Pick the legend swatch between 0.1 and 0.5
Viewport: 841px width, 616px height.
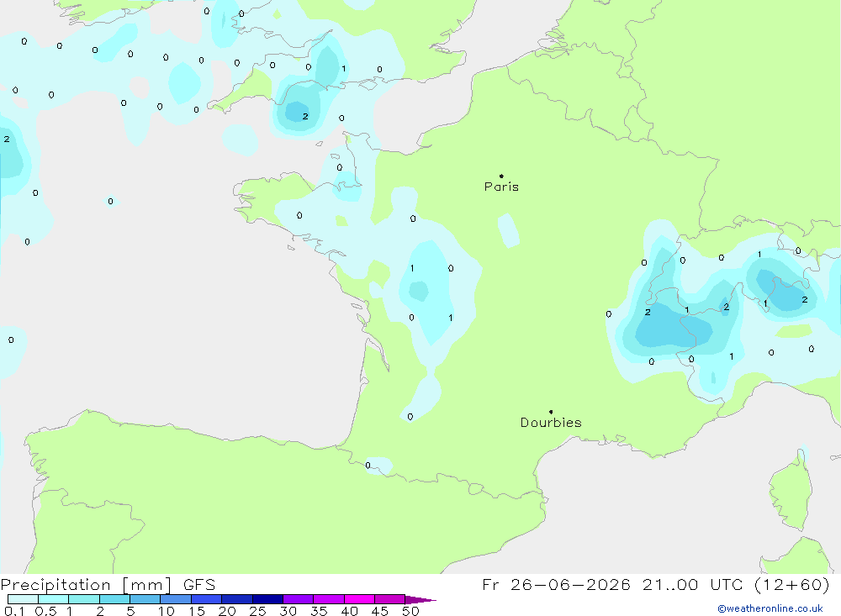click(x=23, y=599)
